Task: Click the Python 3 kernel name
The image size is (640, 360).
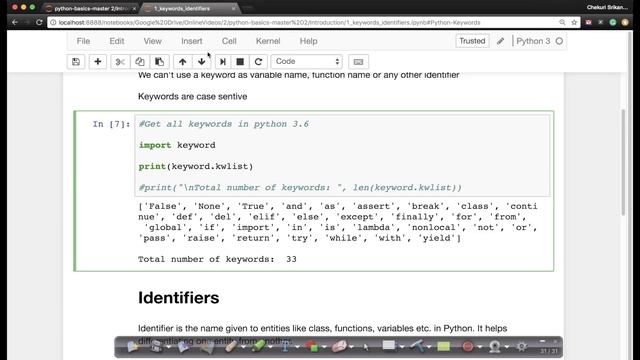Action: 533,41
